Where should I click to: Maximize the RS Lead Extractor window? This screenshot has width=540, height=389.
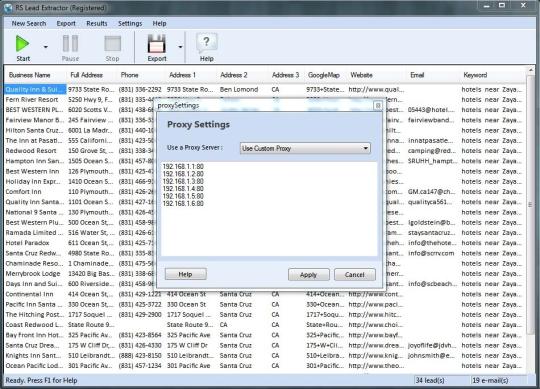[x=502, y=5]
